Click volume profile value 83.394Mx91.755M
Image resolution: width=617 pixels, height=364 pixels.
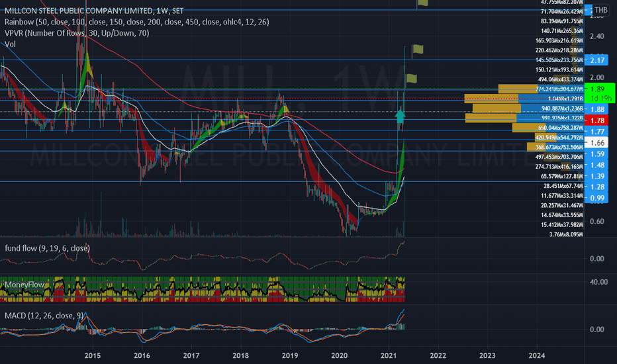[562, 21]
